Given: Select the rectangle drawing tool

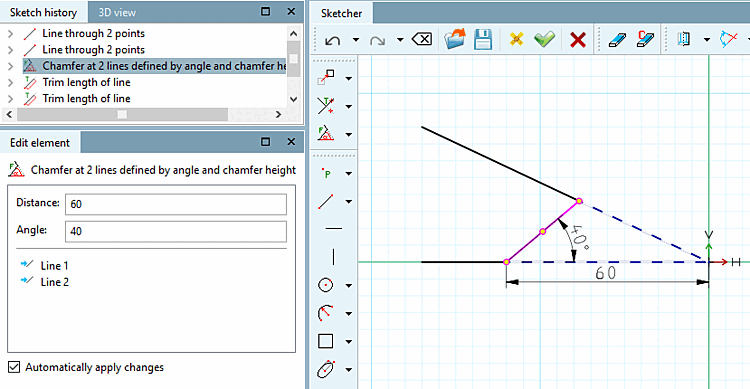Looking at the screenshot, I should tap(326, 341).
